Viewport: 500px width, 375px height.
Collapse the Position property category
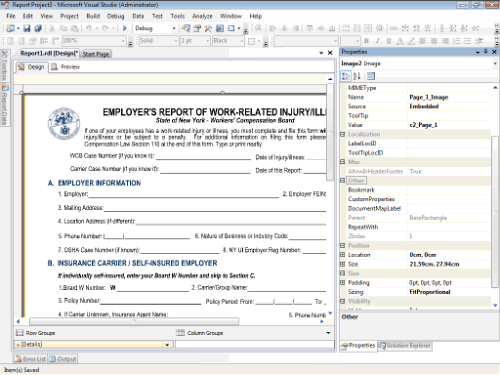(342, 245)
